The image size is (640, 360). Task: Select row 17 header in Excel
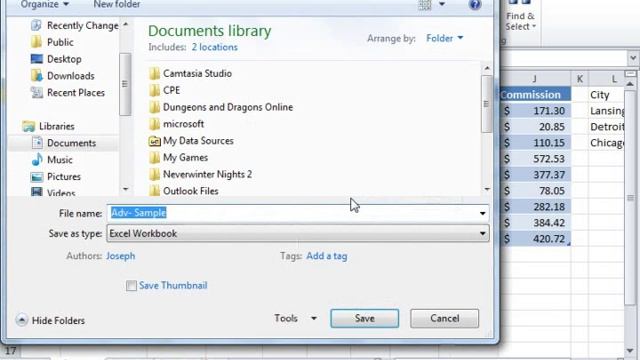tap(11, 351)
